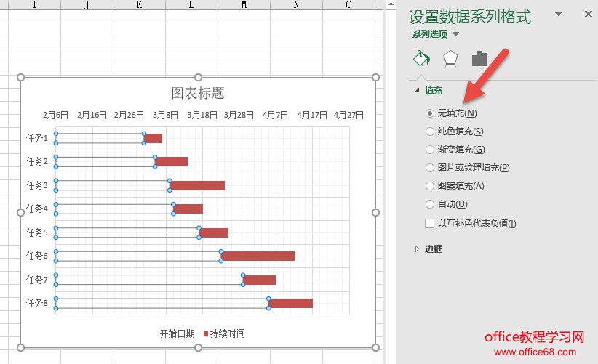Select 渐变填充 radio option
Image resolution: width=598 pixels, height=364 pixels.
tap(430, 150)
